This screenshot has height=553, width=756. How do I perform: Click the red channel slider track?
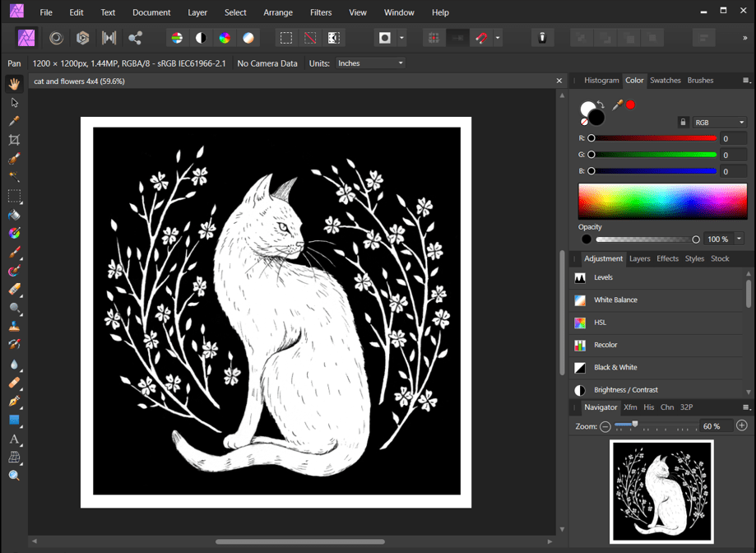[x=654, y=138]
